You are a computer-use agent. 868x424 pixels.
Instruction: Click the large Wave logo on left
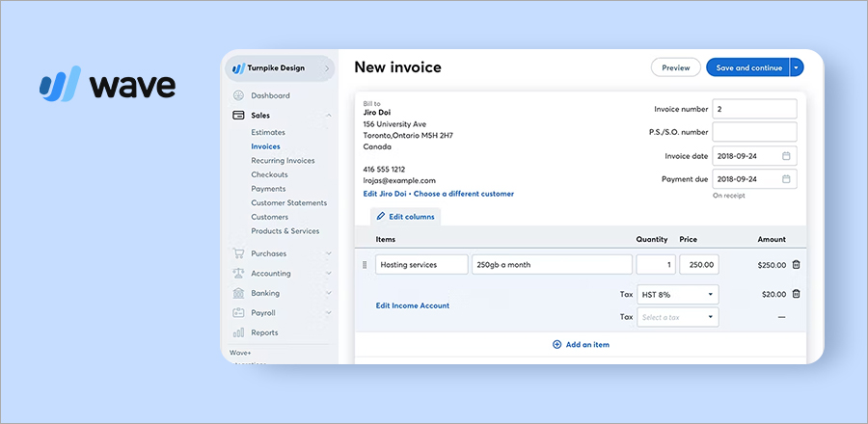[107, 85]
